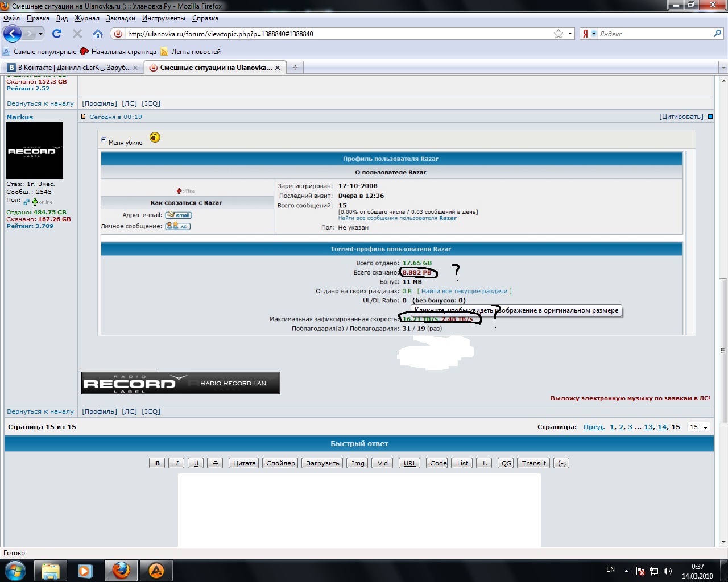Bookmark this page with the star

pos(559,34)
